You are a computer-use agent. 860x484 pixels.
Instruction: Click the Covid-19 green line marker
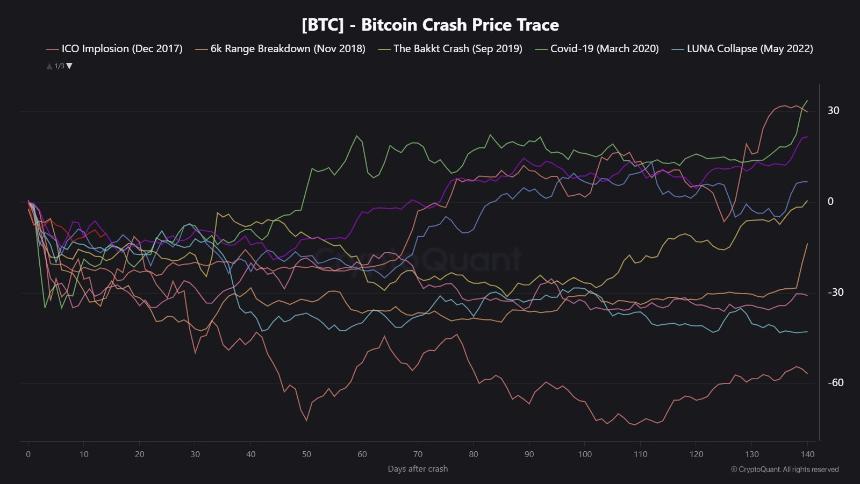click(x=541, y=48)
